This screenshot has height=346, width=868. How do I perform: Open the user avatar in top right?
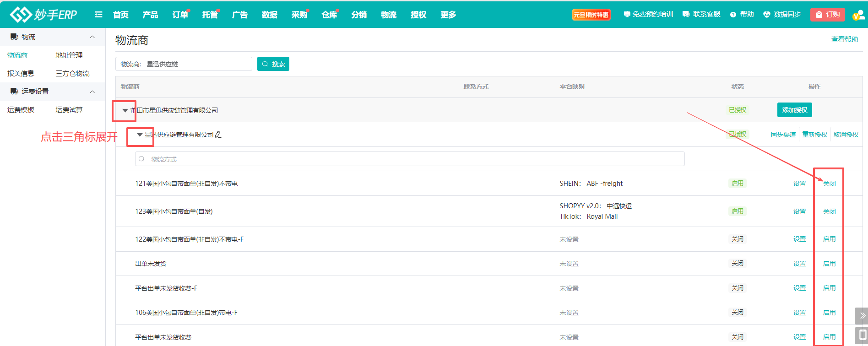(x=858, y=15)
